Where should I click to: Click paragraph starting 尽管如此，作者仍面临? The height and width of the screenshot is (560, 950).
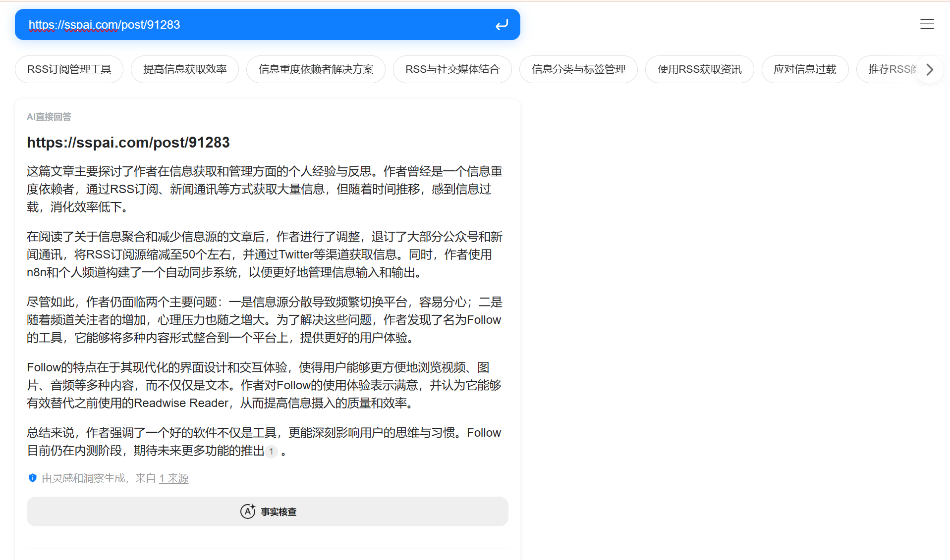[265, 320]
